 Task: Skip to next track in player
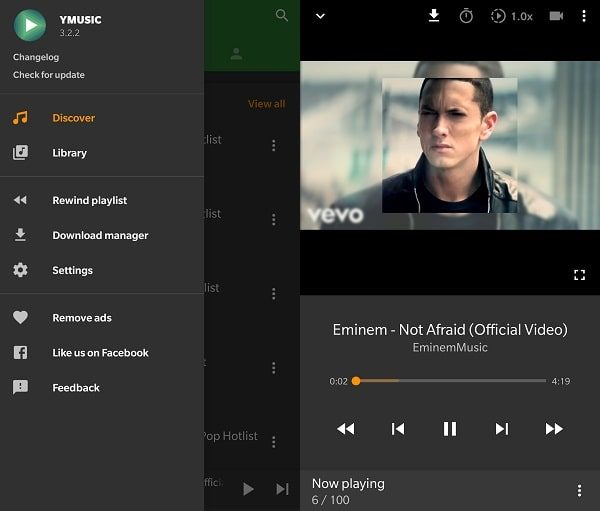(x=502, y=429)
